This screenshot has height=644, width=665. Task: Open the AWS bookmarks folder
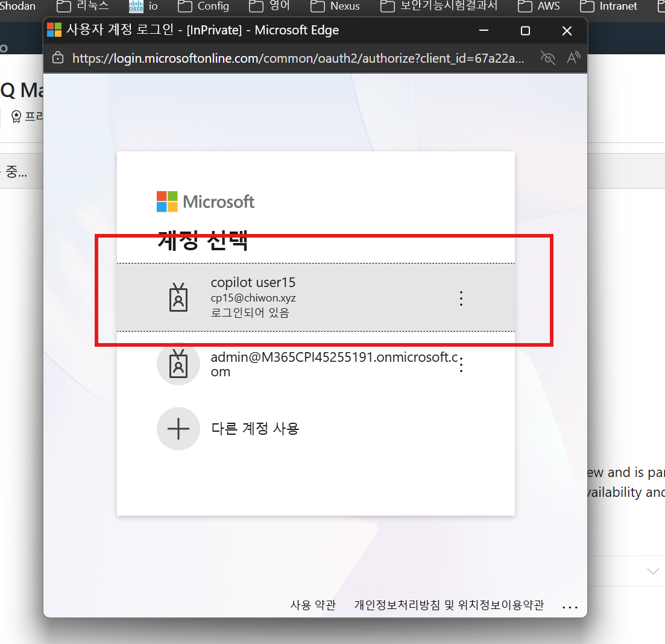538,6
